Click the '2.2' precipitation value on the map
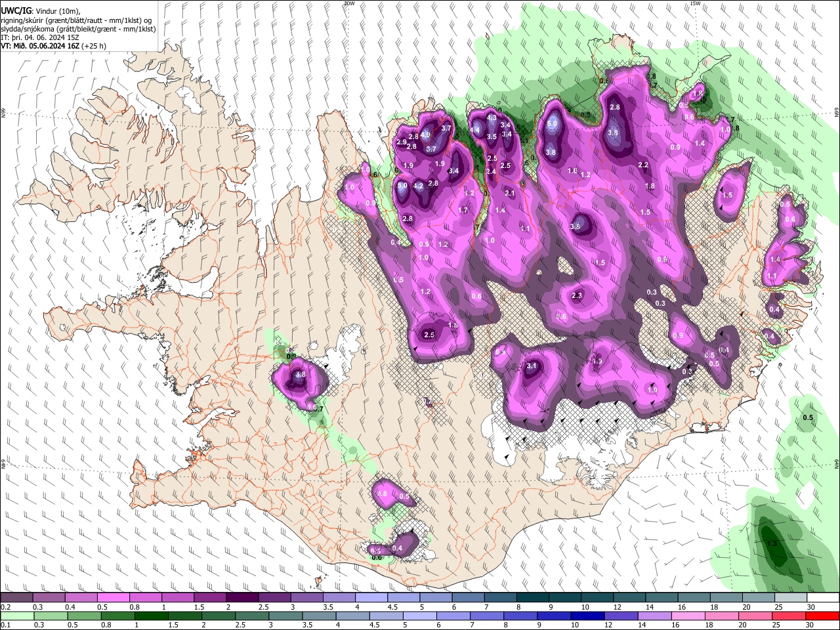Image resolution: width=840 pixels, height=630 pixels. 644,165
